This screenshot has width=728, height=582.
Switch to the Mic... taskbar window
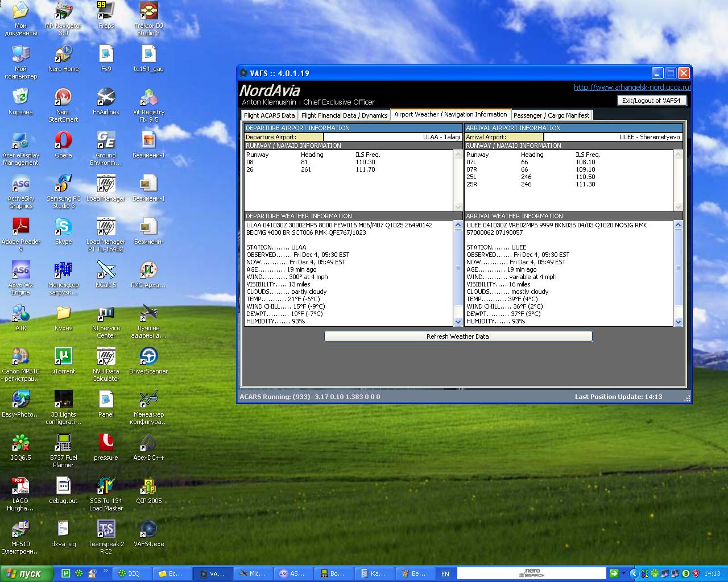tap(253, 574)
